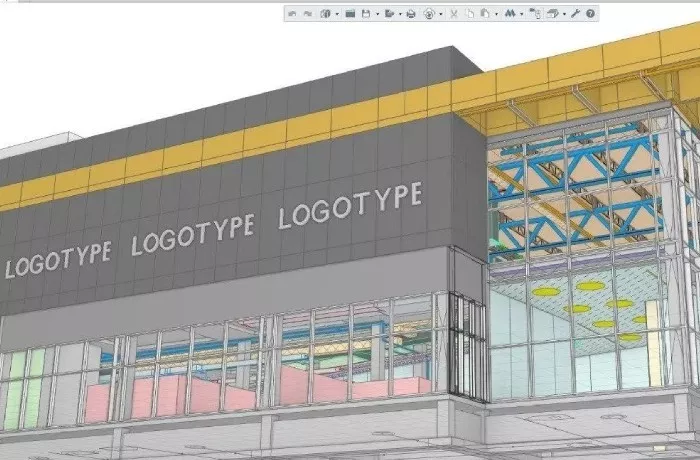Screen dimensions: 700x460
Task: Click the scissors cut icon
Action: click(x=453, y=14)
